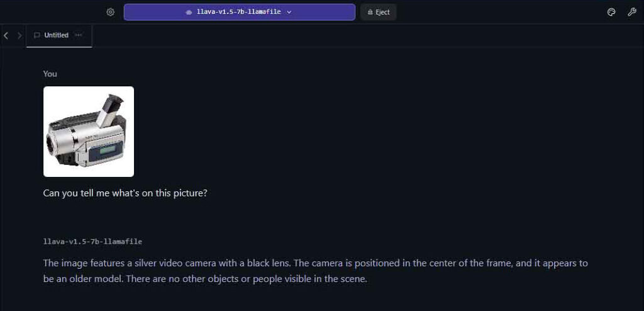Click the model icon left of llava-v1.5-7b-llamafile in selector
The image size is (644, 311).
point(189,13)
